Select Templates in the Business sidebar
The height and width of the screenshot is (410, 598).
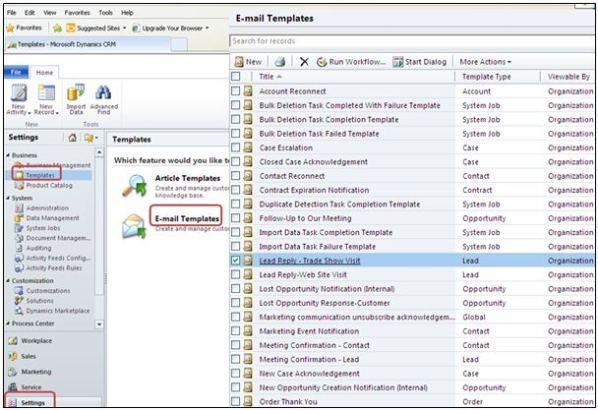pyautogui.click(x=40, y=175)
